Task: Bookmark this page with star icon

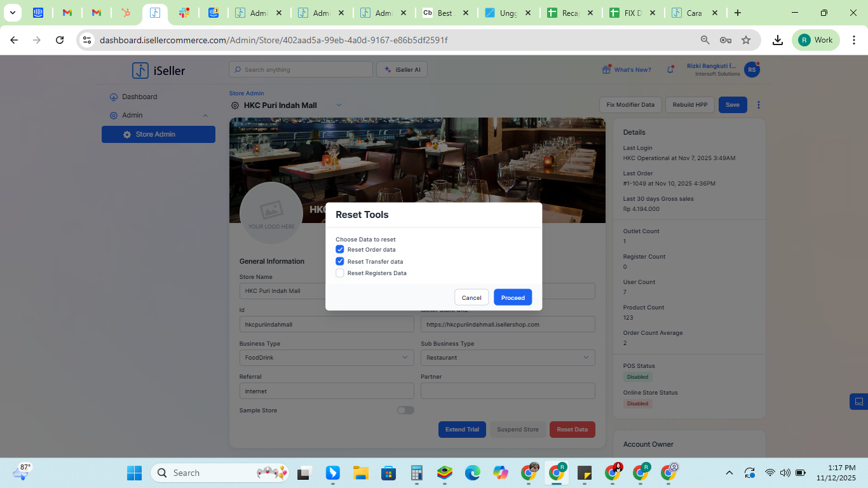Action: 746,40
